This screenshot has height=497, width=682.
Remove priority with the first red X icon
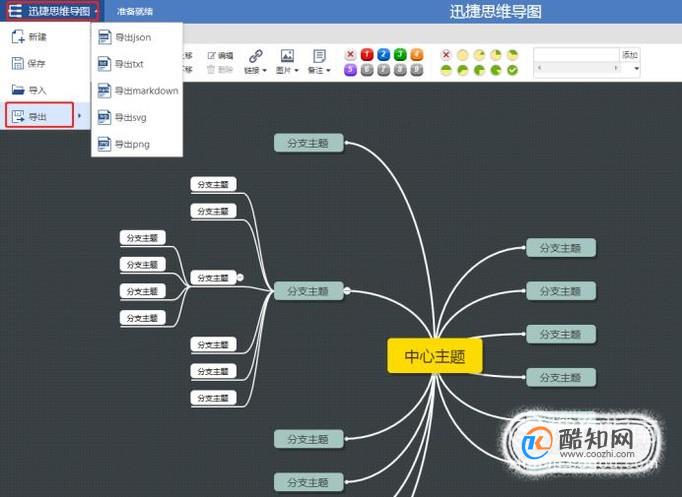click(x=351, y=55)
